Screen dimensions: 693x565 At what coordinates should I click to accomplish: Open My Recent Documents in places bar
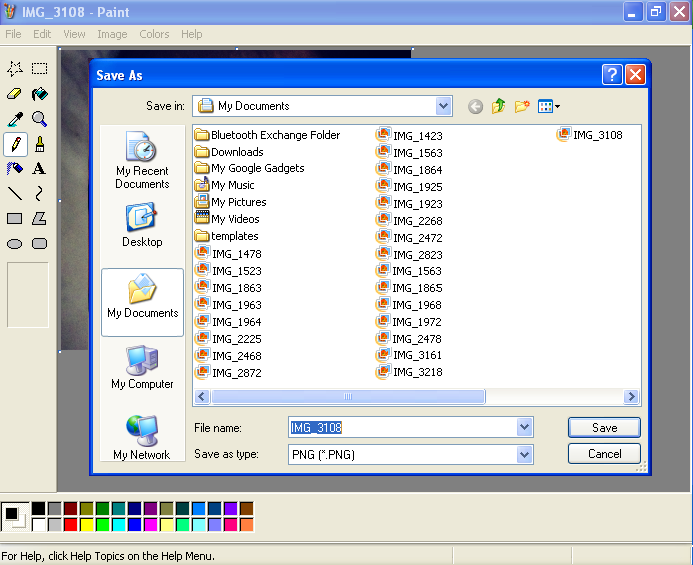142,160
